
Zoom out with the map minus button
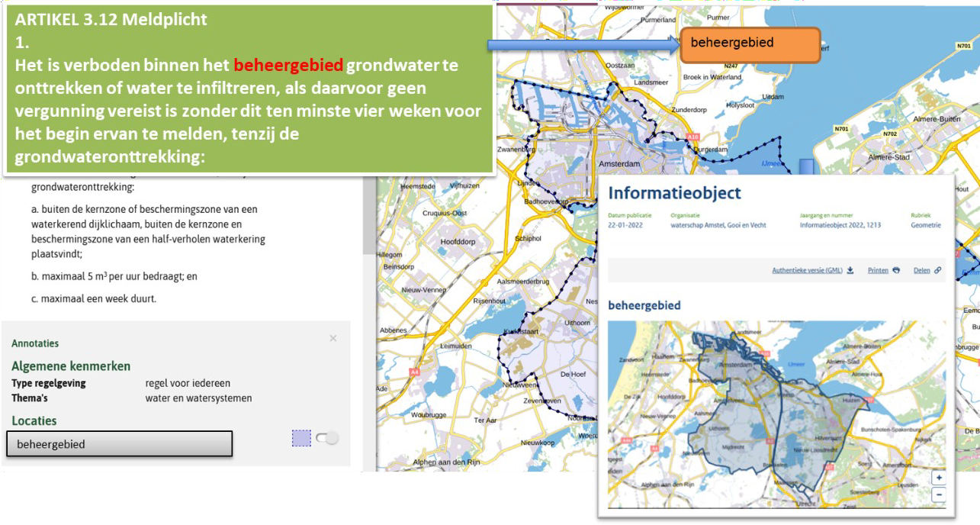[x=939, y=492]
